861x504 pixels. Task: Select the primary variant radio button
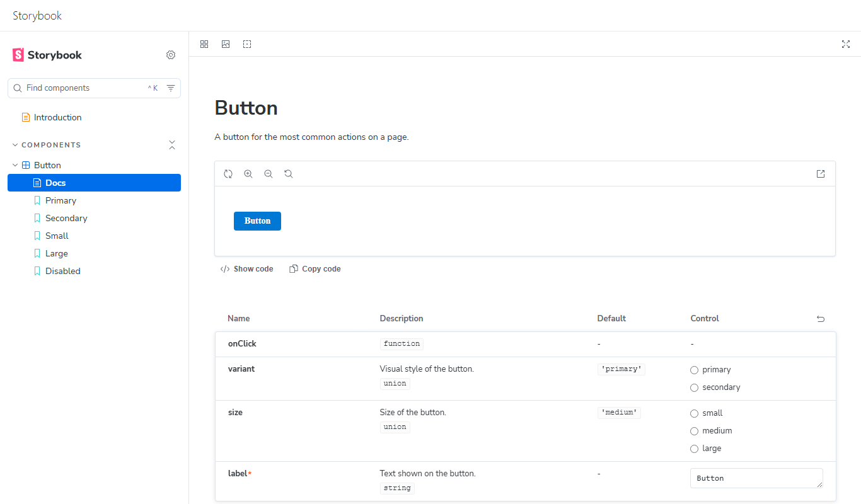click(x=695, y=370)
